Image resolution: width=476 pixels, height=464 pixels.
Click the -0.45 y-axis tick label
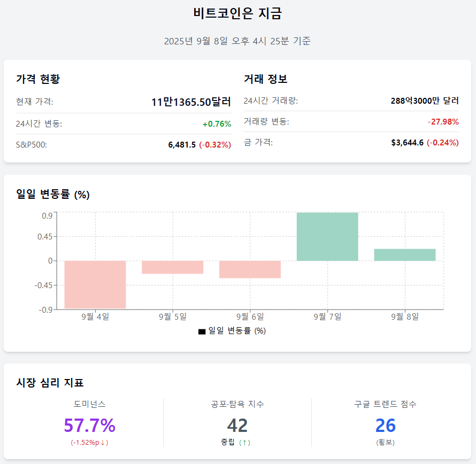(x=44, y=285)
